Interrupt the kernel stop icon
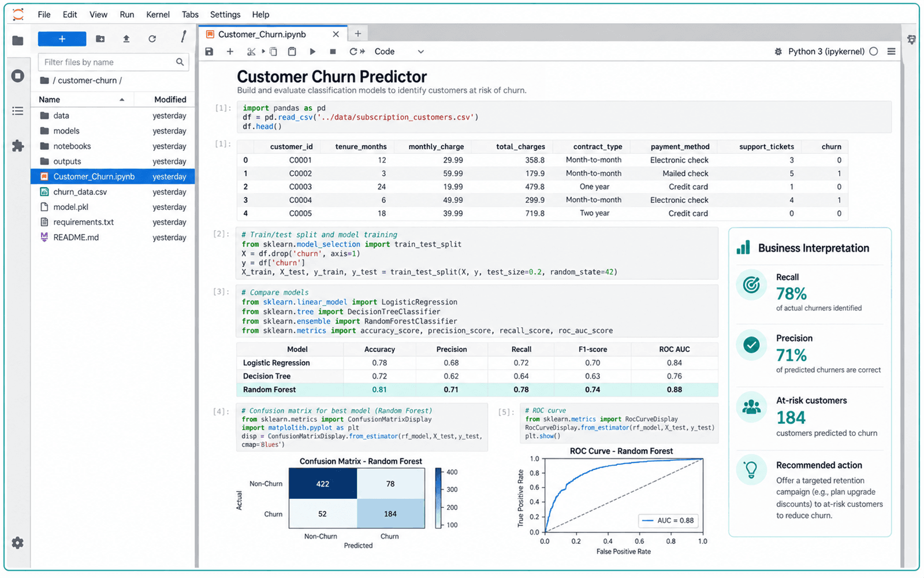 click(333, 51)
